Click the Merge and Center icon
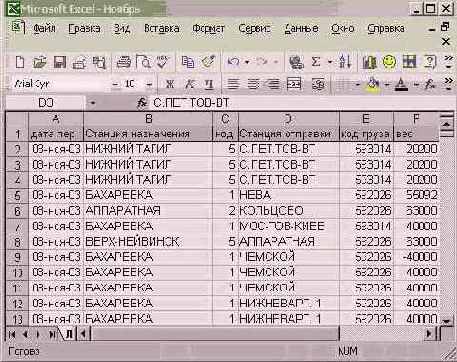 pos(294,84)
